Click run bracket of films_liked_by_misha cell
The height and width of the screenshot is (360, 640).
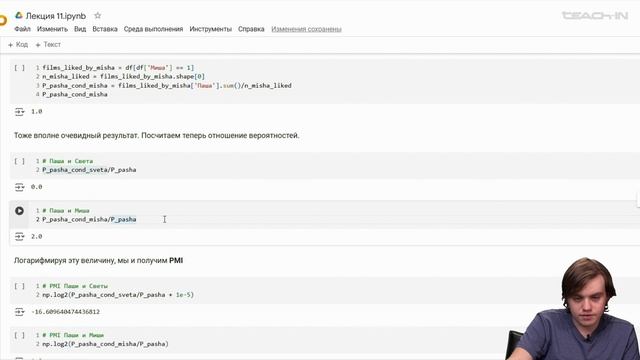pyautogui.click(x=19, y=68)
